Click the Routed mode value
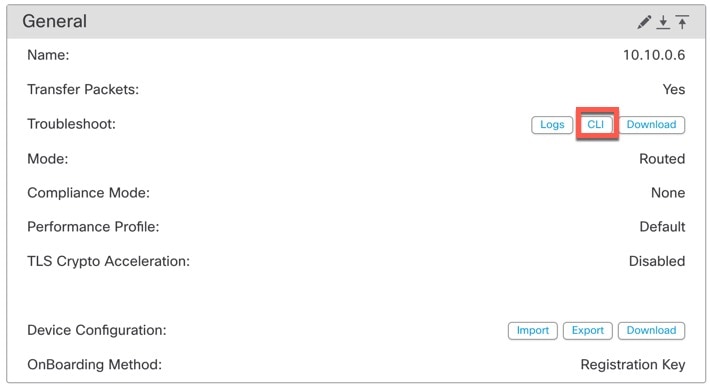710x388 pixels. click(x=662, y=159)
